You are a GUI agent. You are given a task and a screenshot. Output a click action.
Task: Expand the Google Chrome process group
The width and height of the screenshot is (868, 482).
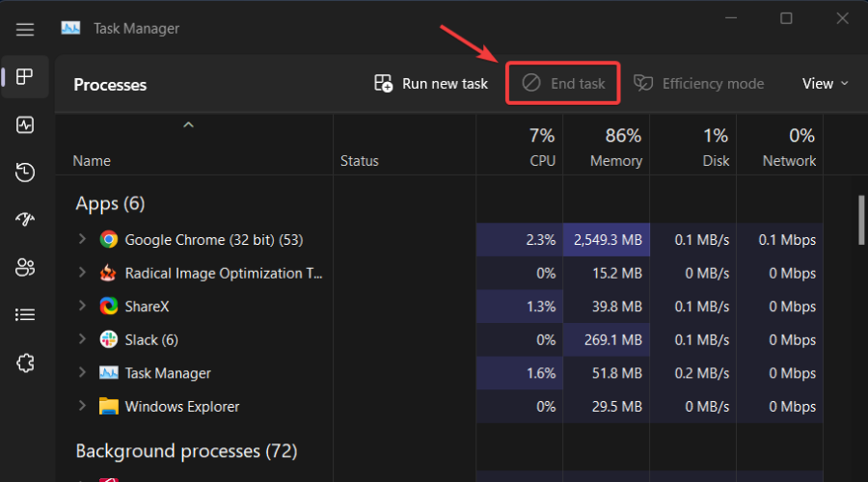(x=82, y=240)
